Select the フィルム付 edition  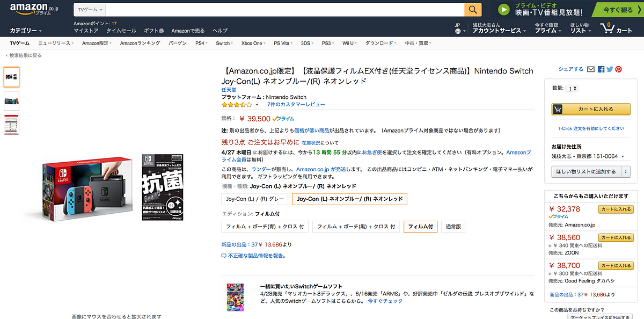(421, 227)
